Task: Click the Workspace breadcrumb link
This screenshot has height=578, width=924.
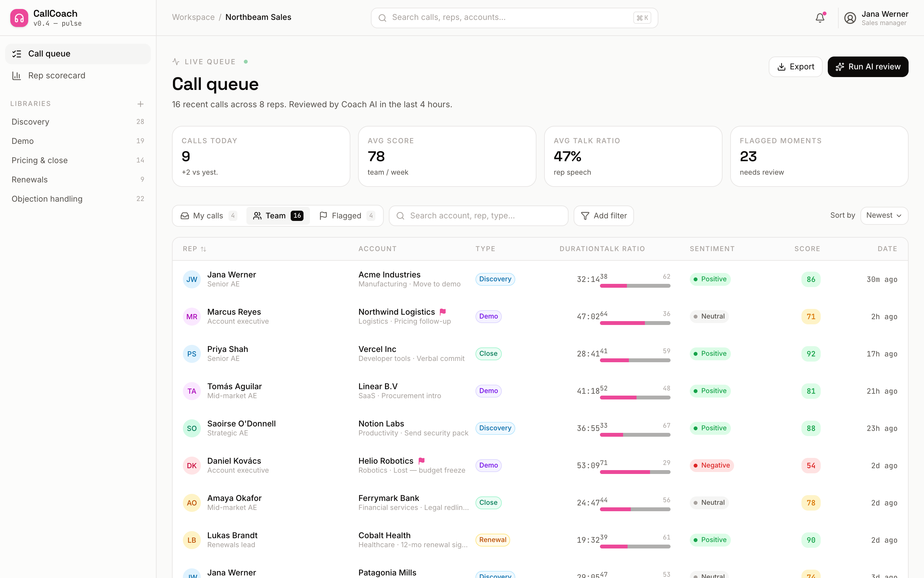Action: 193,17
